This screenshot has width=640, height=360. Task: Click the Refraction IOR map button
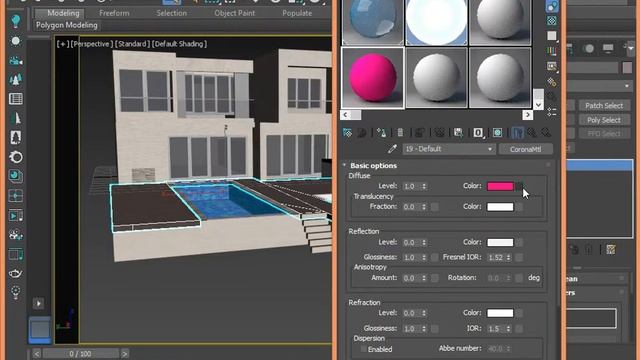[x=519, y=329]
